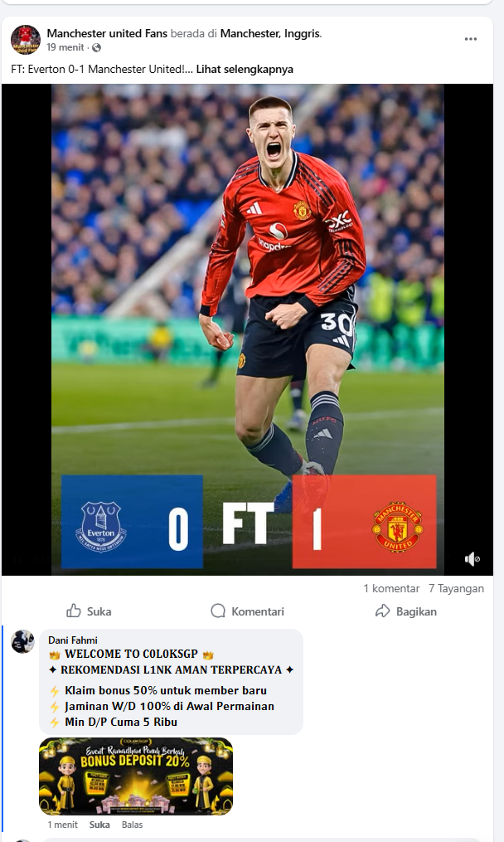Open the Bonus Deposit 20% banner image

pos(136,776)
